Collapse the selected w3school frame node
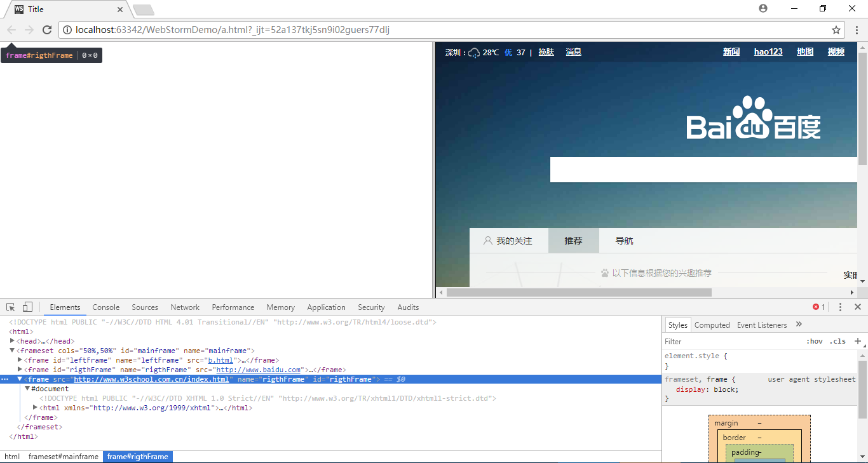This screenshot has height=463, width=868. tap(20, 379)
